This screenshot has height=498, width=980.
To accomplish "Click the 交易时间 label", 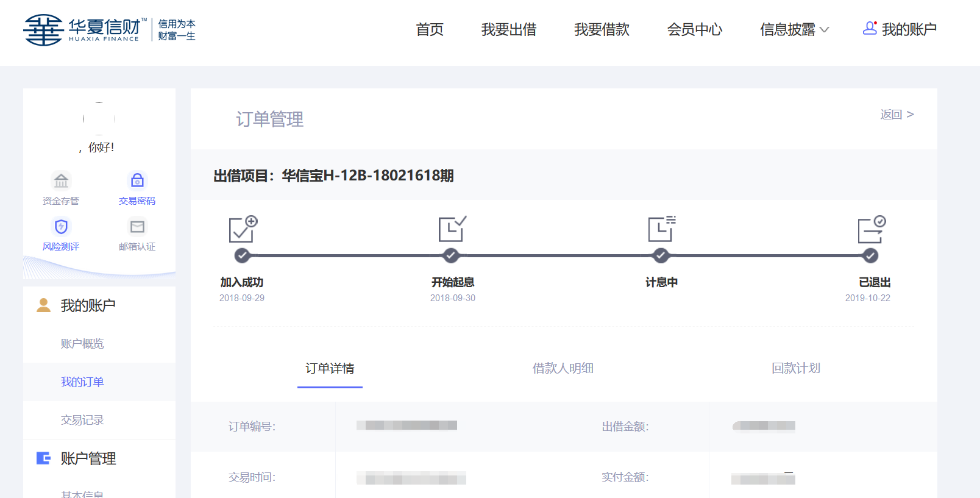I will (252, 477).
